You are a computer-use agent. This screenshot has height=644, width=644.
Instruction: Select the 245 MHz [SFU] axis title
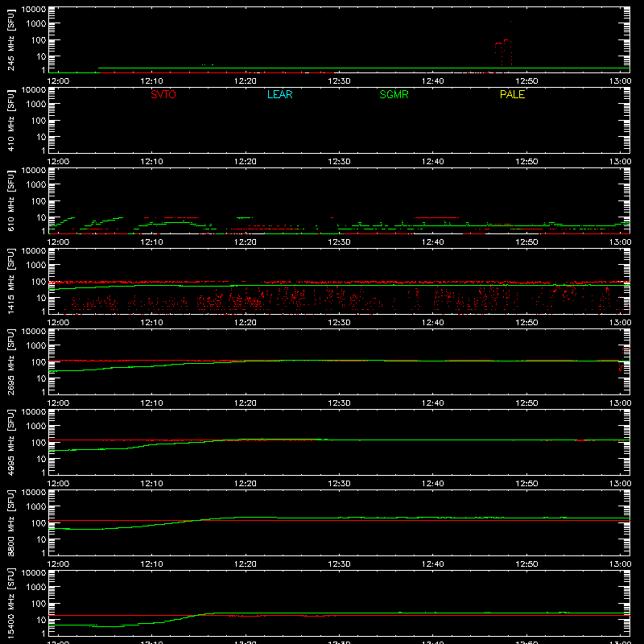coord(10,39)
